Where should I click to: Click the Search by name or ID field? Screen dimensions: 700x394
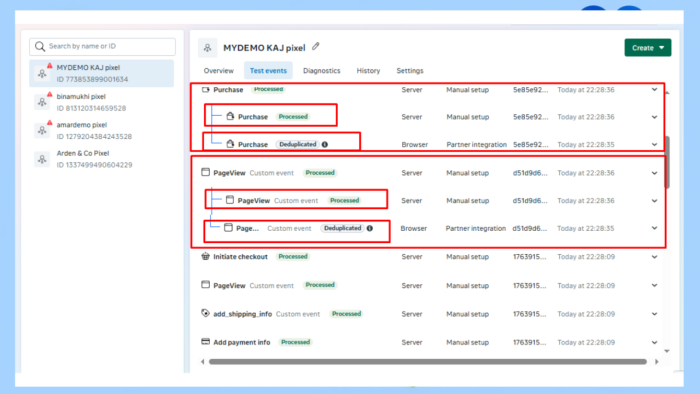coord(102,46)
